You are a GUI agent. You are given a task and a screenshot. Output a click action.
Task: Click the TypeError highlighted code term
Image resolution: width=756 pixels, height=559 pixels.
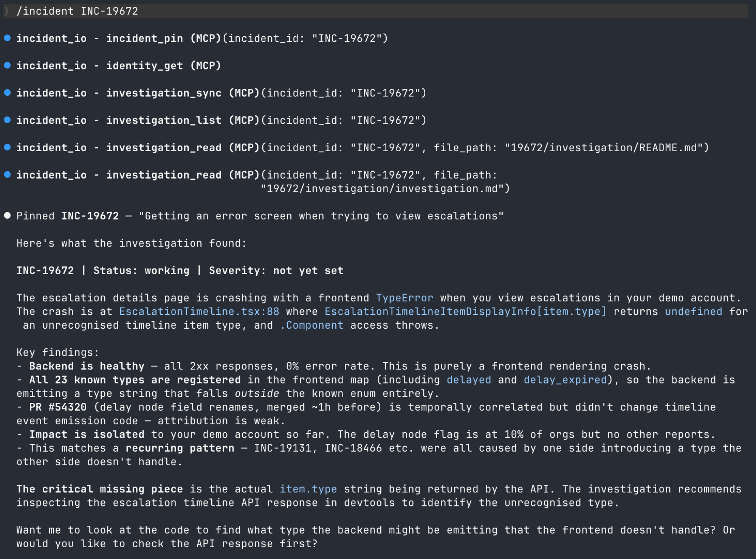404,298
